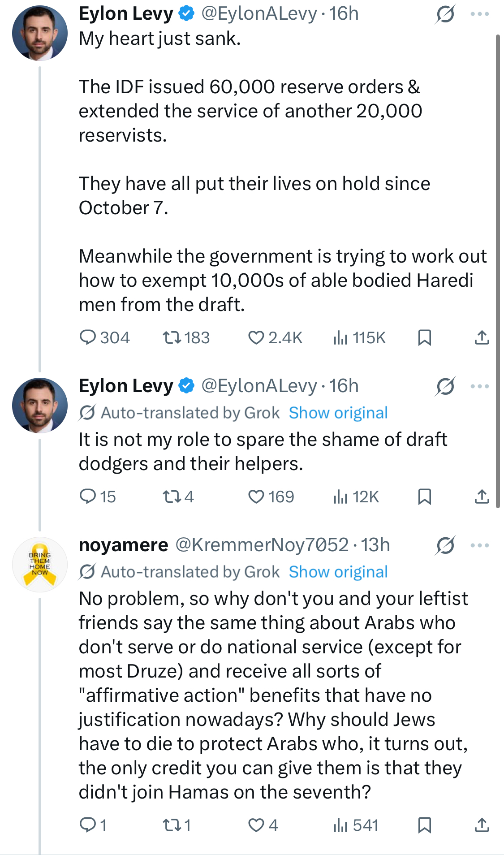Show original text of noyamere's reply
This screenshot has width=504, height=855.
(338, 572)
